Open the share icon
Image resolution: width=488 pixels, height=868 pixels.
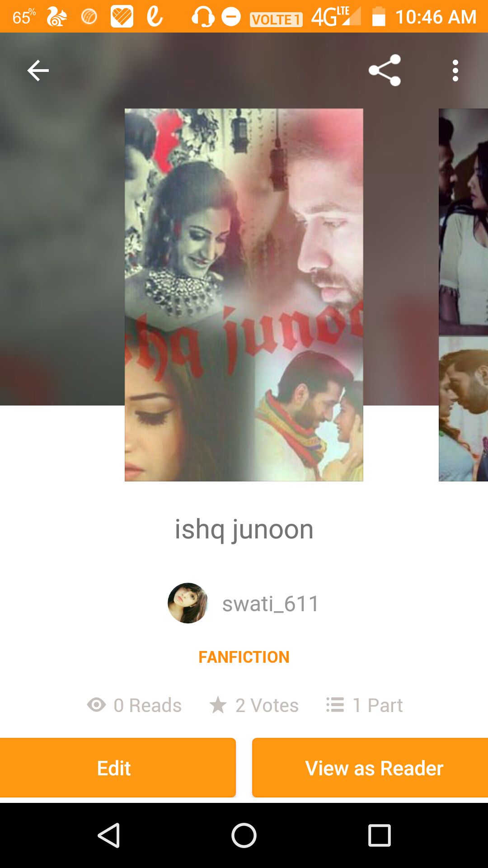click(x=385, y=71)
